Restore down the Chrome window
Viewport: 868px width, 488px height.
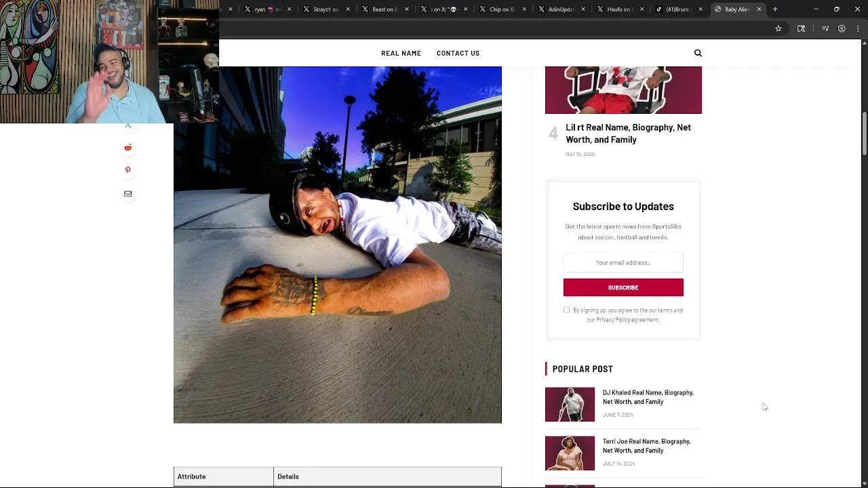click(836, 9)
